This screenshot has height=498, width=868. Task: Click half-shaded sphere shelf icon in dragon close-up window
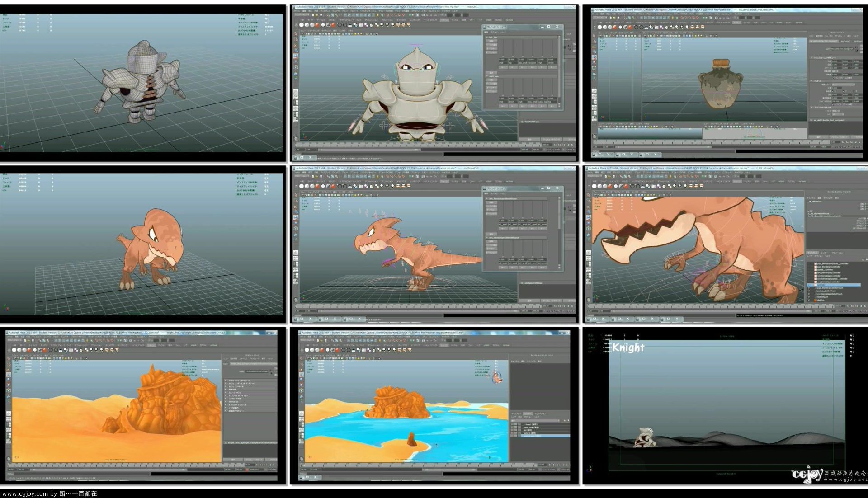621,186
